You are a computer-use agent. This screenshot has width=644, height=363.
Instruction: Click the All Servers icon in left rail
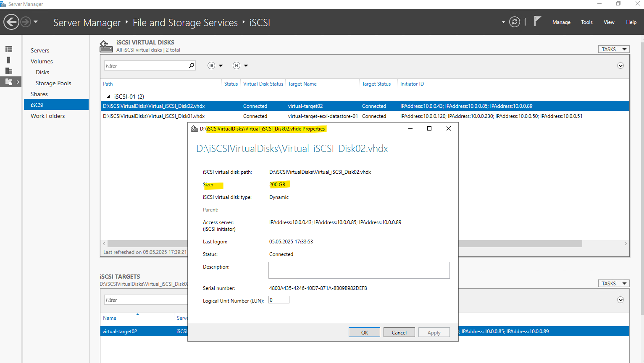coord(9,71)
